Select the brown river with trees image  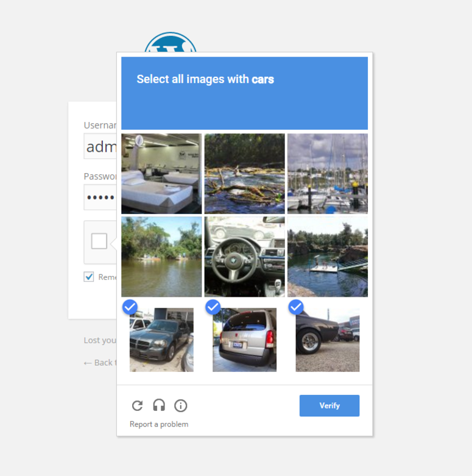(x=161, y=257)
